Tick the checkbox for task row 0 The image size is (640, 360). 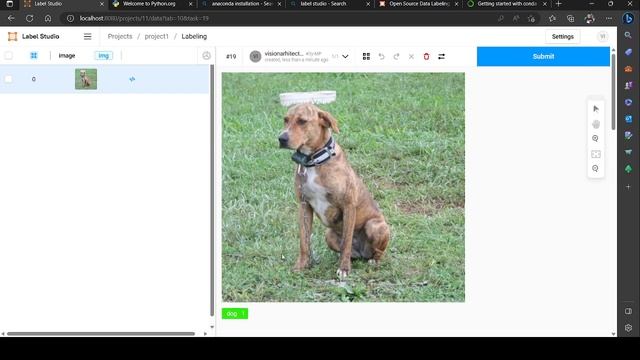[9, 79]
